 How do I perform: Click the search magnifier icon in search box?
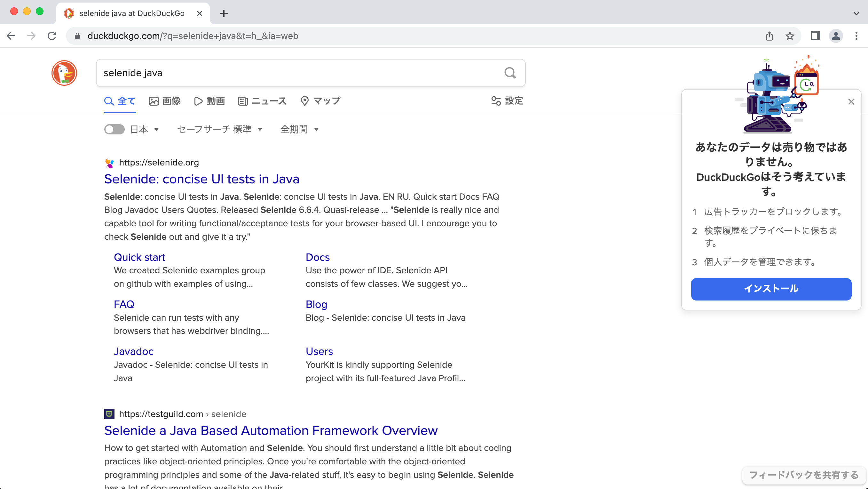(x=510, y=73)
